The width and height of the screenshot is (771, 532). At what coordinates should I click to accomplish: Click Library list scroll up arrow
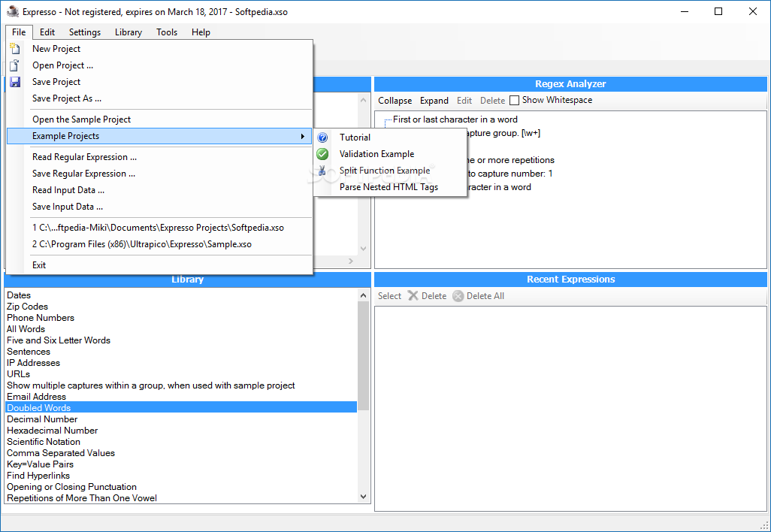click(x=364, y=295)
